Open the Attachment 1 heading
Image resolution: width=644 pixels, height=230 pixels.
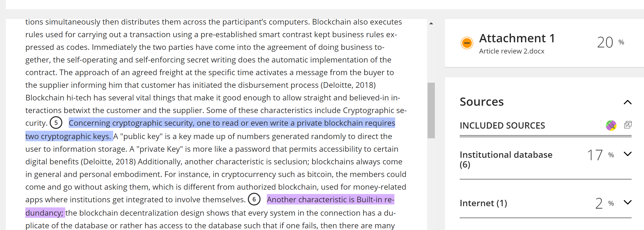tap(517, 38)
